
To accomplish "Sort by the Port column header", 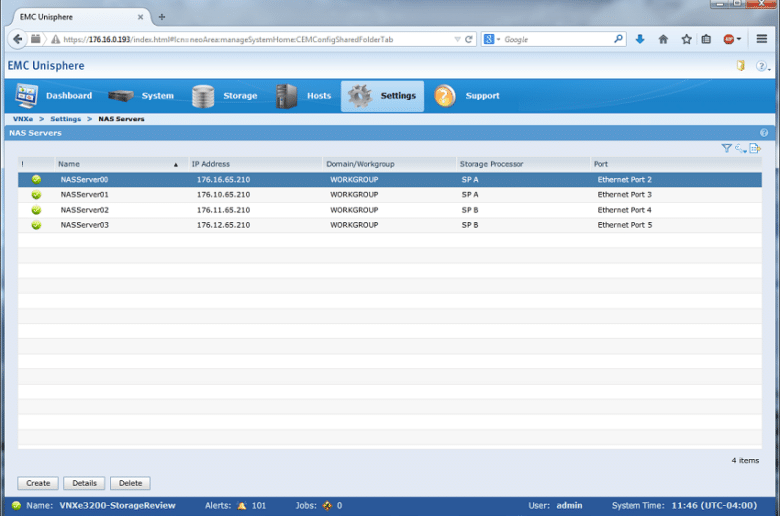I will pyautogui.click(x=676, y=164).
